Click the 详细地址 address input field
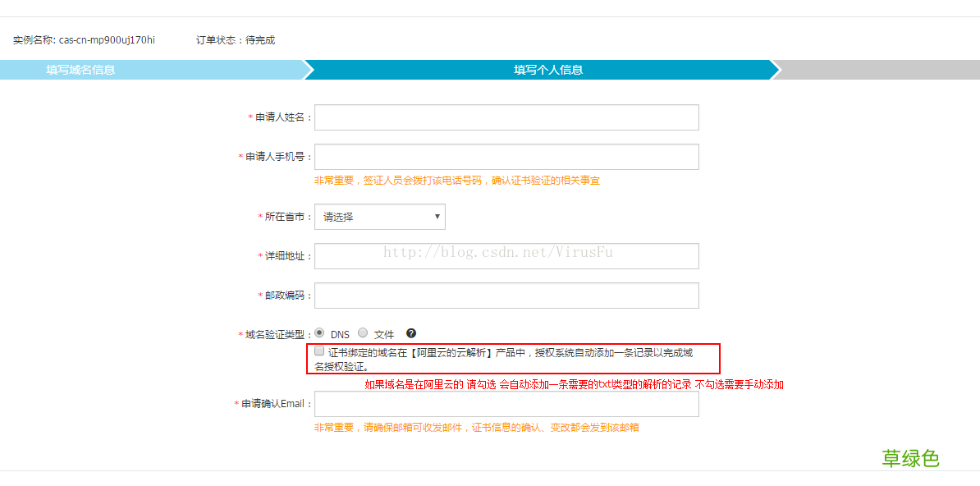Image resolution: width=980 pixels, height=486 pixels. 506,256
